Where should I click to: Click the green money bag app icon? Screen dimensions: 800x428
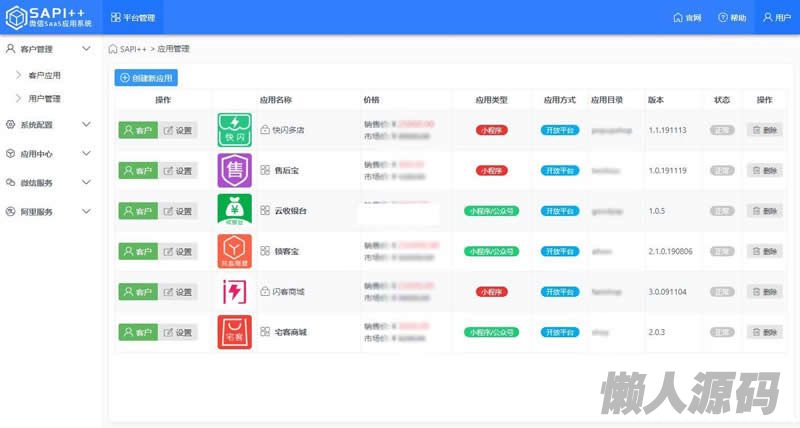click(235, 210)
